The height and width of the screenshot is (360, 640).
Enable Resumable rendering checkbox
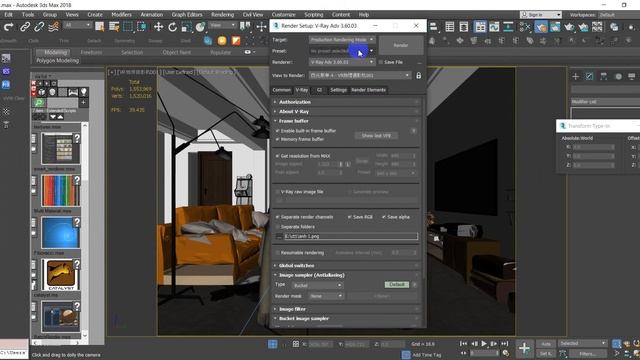tap(278, 253)
